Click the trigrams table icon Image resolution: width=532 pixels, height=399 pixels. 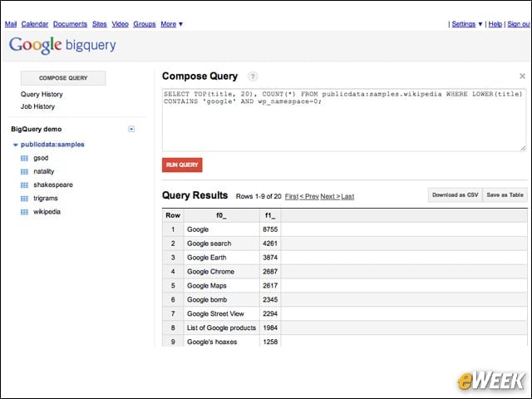click(24, 199)
